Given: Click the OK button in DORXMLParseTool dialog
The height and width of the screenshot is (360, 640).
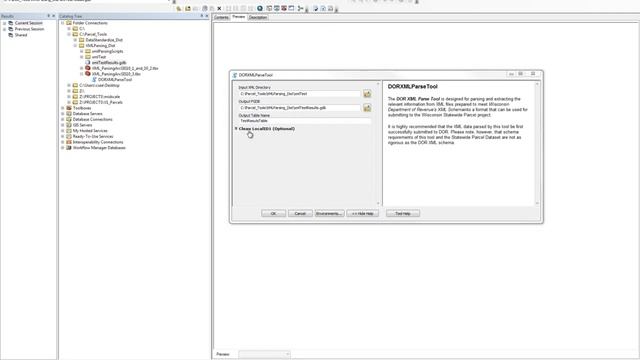Looking at the screenshot, I should [273, 213].
